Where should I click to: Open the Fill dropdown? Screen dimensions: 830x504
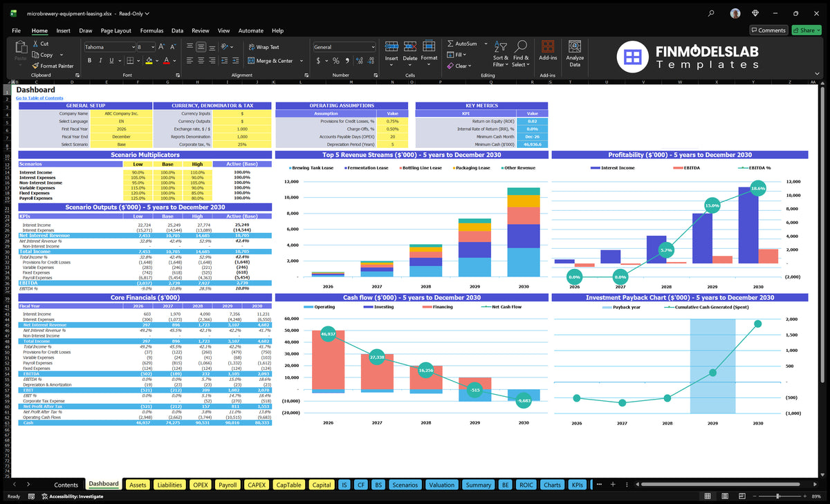click(x=456, y=55)
